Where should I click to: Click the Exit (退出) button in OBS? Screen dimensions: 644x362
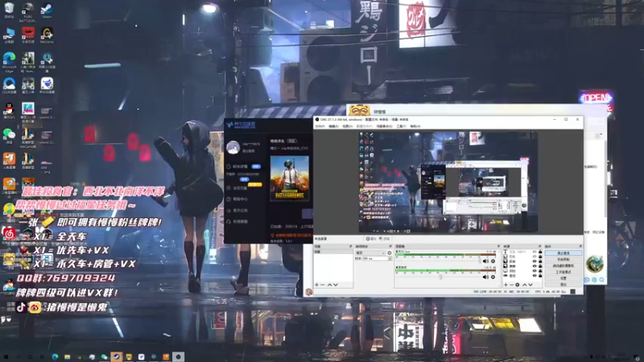point(563,285)
